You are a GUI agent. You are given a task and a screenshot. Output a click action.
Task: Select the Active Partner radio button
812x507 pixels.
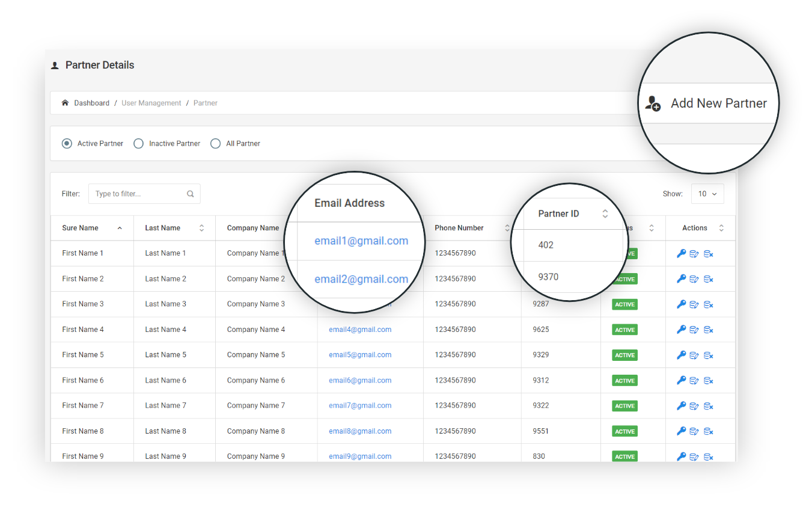[67, 144]
